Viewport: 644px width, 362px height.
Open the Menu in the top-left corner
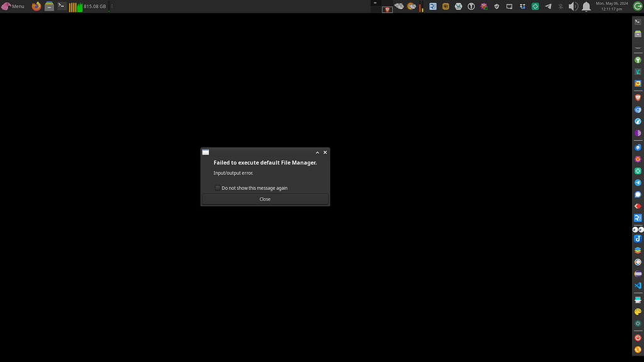pyautogui.click(x=14, y=6)
